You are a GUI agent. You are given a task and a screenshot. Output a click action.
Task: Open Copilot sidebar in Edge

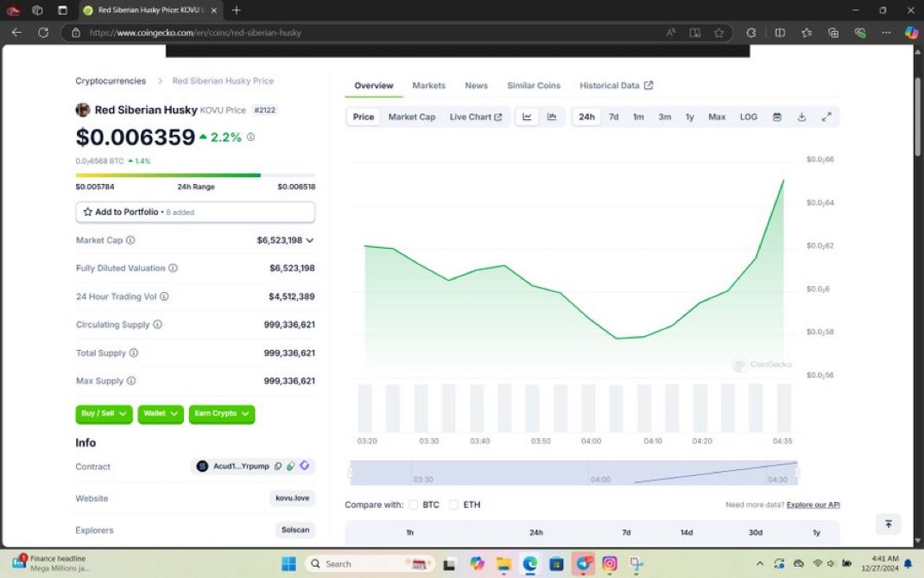click(x=911, y=33)
